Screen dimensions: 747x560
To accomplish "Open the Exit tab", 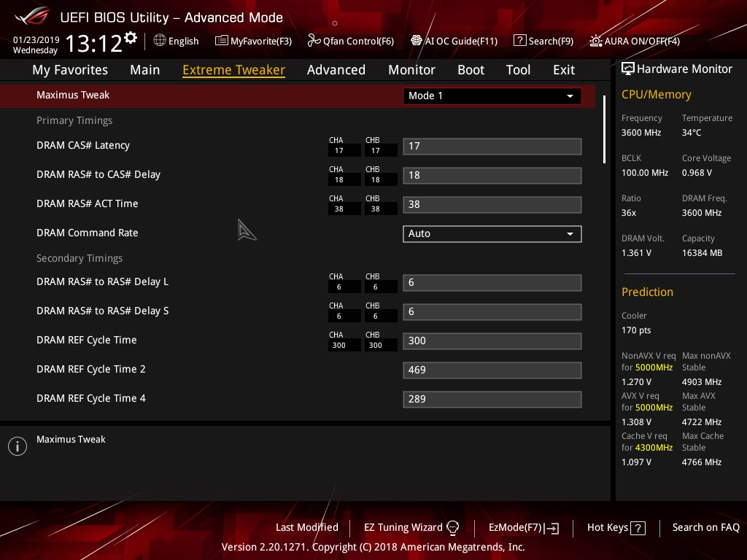I will [x=564, y=70].
